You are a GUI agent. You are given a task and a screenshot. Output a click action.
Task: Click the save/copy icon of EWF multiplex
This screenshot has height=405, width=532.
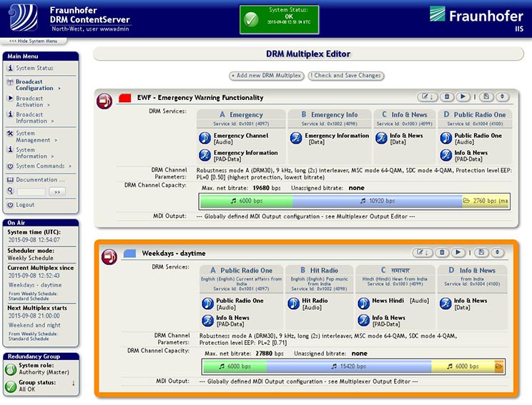[x=486, y=97]
